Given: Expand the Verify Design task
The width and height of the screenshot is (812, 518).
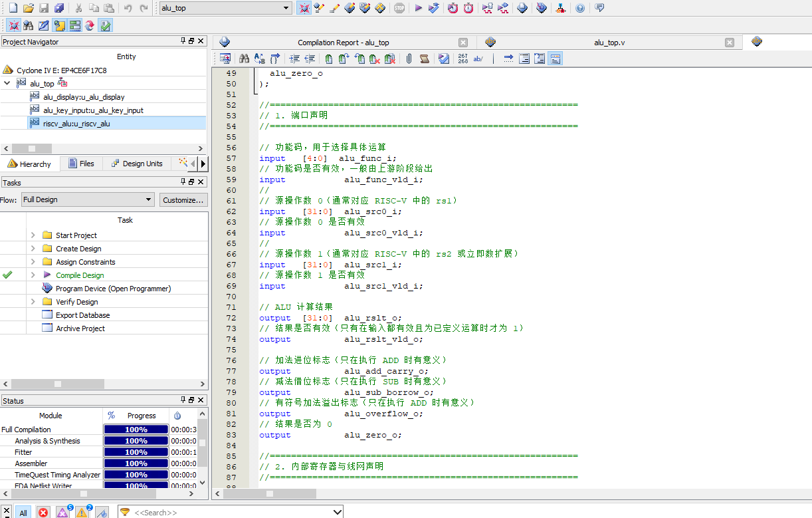Looking at the screenshot, I should click(x=33, y=302).
